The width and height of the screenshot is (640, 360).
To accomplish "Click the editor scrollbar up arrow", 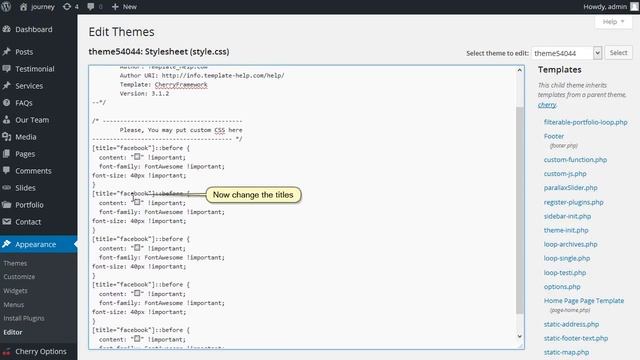I will 520,70.
